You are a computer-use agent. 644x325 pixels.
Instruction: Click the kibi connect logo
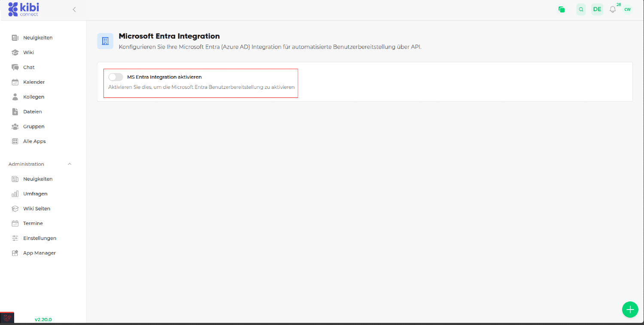point(23,9)
